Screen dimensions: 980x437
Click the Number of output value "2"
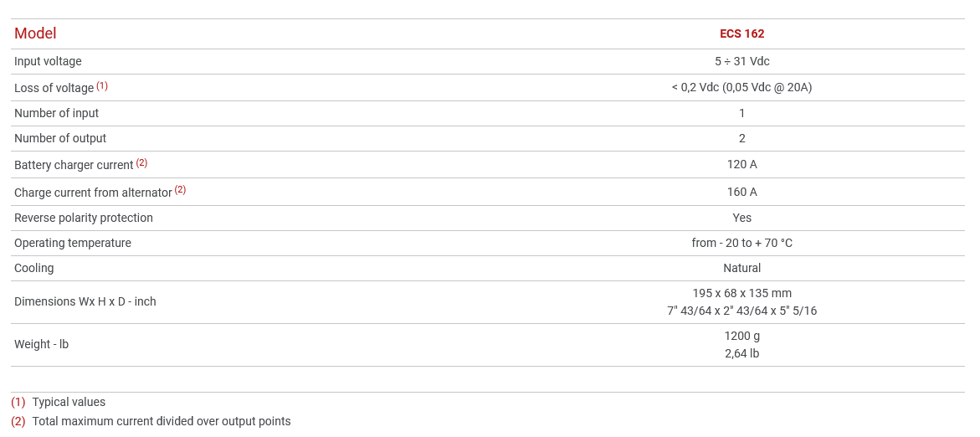pyautogui.click(x=741, y=138)
